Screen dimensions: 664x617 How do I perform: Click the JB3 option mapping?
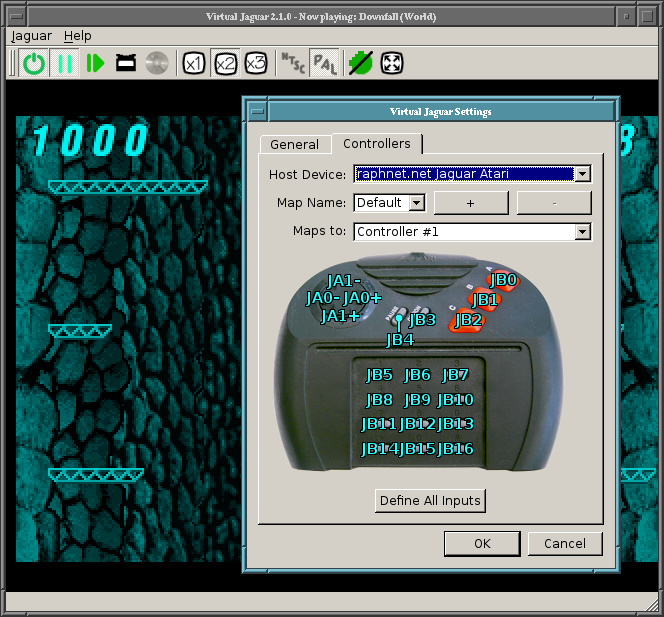(x=422, y=320)
